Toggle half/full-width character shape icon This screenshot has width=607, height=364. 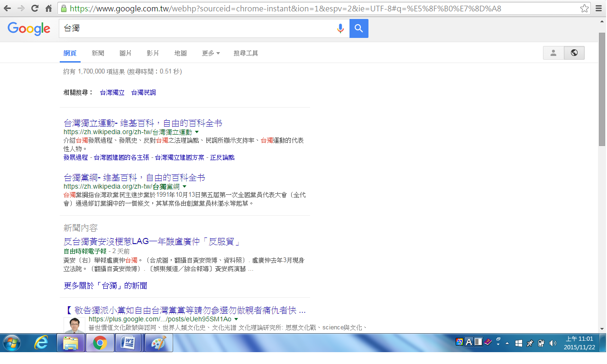(x=478, y=342)
